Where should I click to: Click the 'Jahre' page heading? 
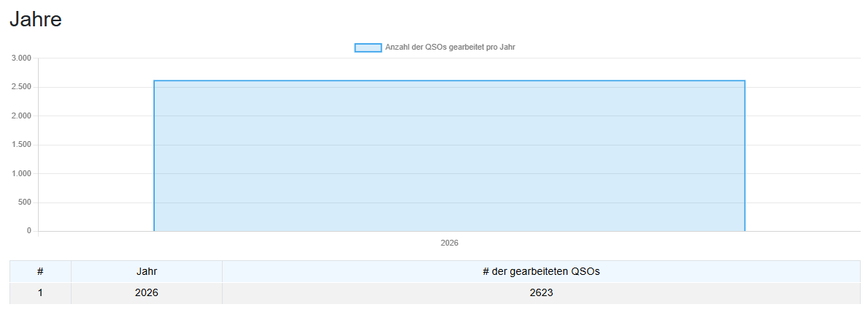point(36,20)
